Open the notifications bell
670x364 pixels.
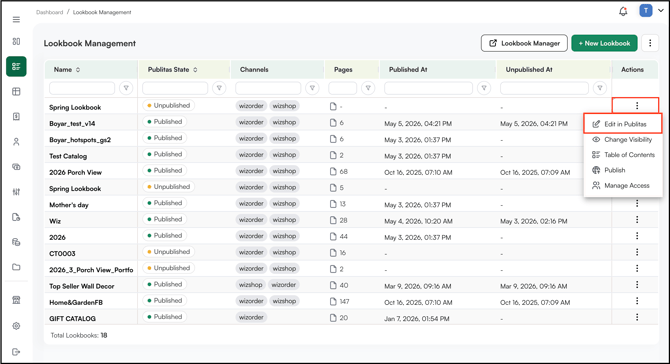tap(623, 12)
